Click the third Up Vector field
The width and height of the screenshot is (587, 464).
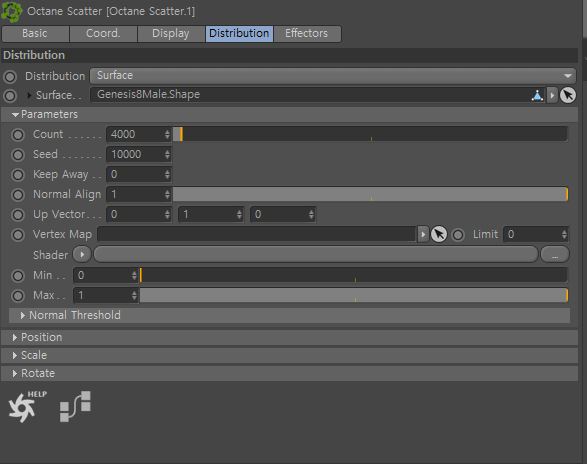pos(283,215)
